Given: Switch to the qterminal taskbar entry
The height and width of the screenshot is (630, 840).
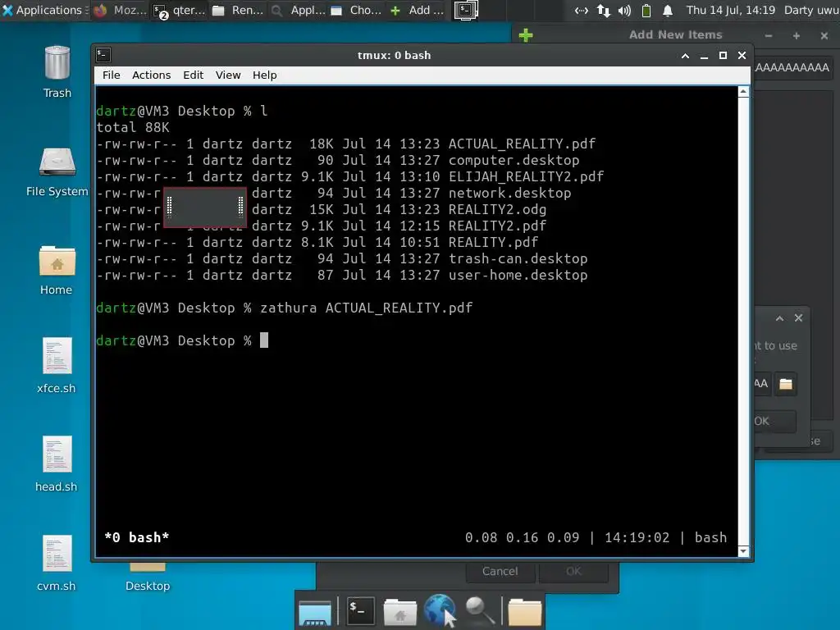Looking at the screenshot, I should pos(180,10).
